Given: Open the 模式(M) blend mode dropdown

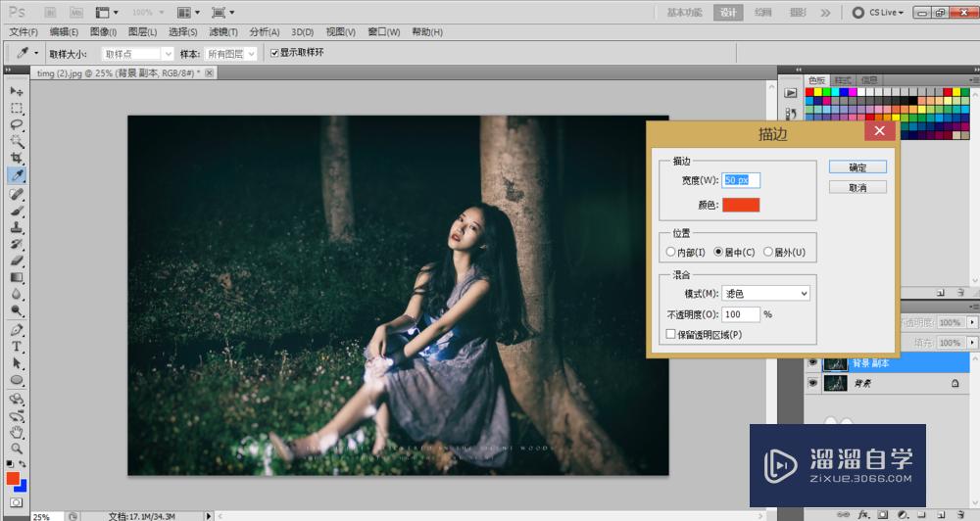Looking at the screenshot, I should pos(765,294).
